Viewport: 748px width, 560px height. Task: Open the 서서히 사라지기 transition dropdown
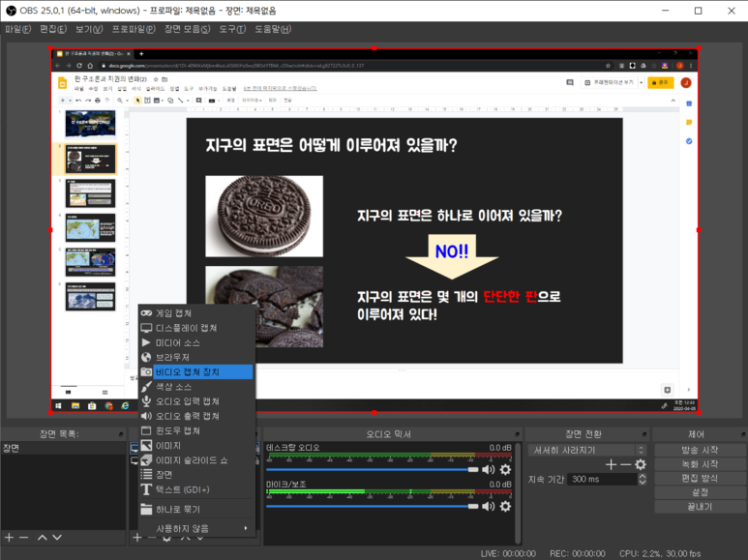coord(587,450)
